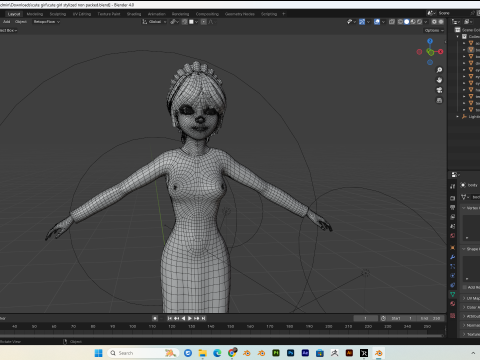480x360 pixels.
Task: Open the Scripting workspace tab
Action: [269, 14]
